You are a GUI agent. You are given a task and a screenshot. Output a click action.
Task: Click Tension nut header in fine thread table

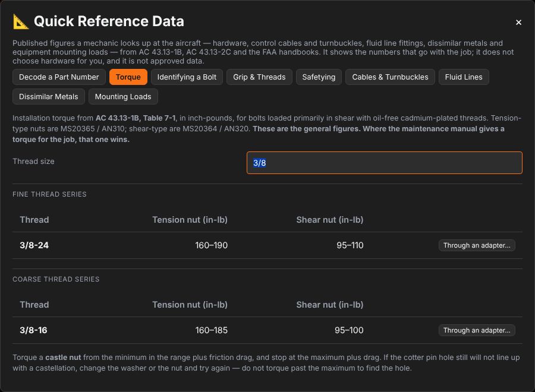coord(190,220)
